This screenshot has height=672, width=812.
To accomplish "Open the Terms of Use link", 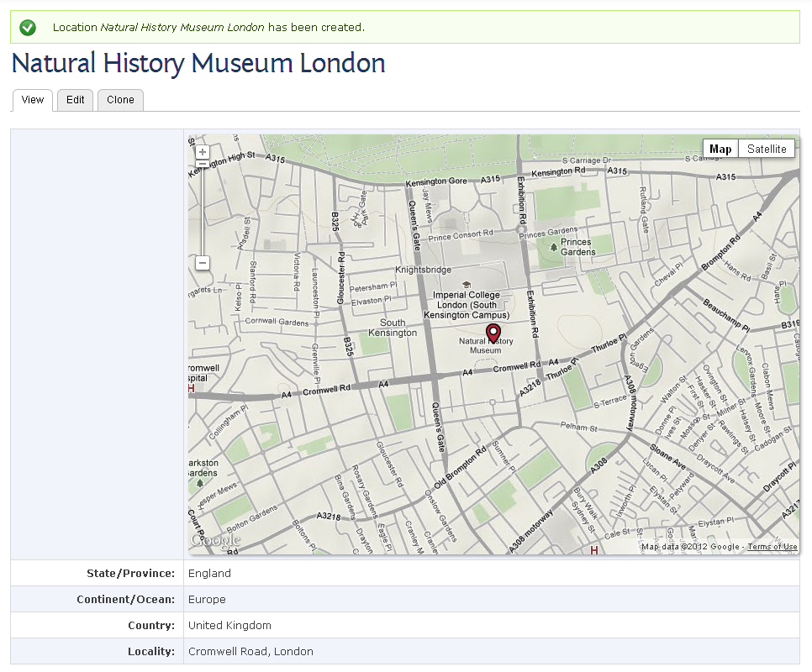I will coord(772,547).
